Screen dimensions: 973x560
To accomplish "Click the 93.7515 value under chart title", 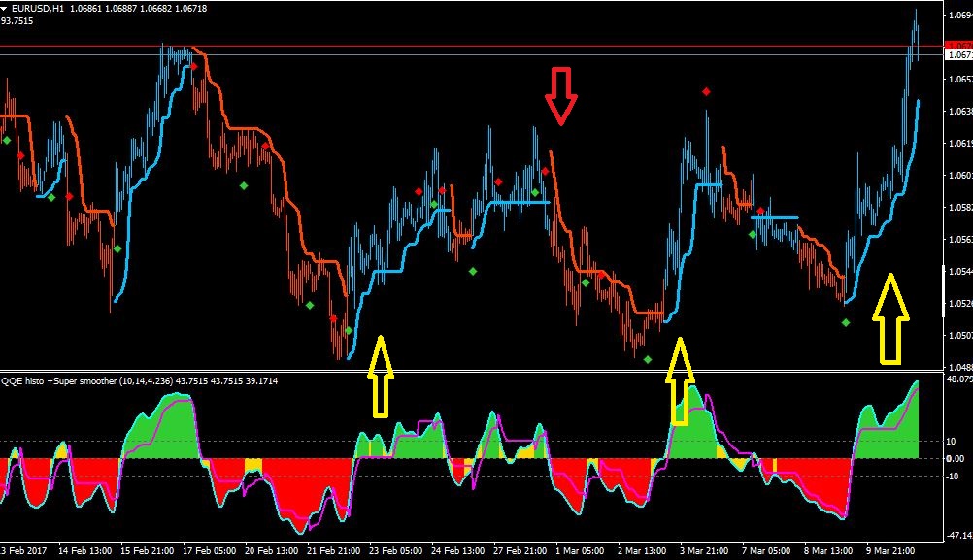I will pos(17,21).
